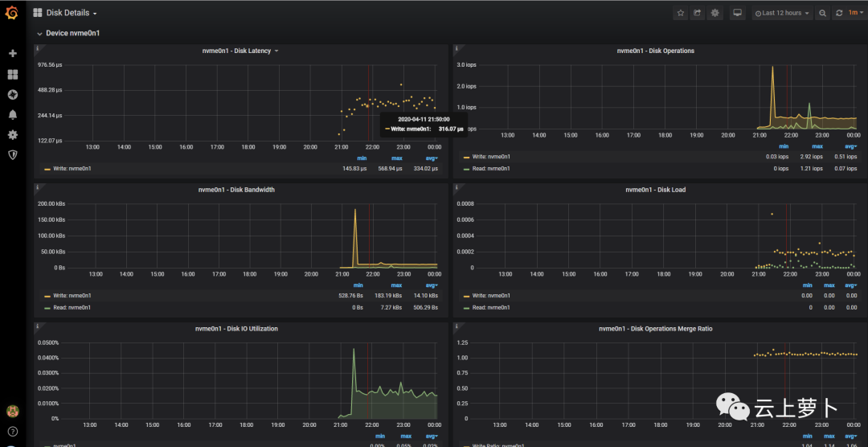Open Alerting bell icon in sidebar
Viewport: 868px width, 447px height.
tap(12, 115)
